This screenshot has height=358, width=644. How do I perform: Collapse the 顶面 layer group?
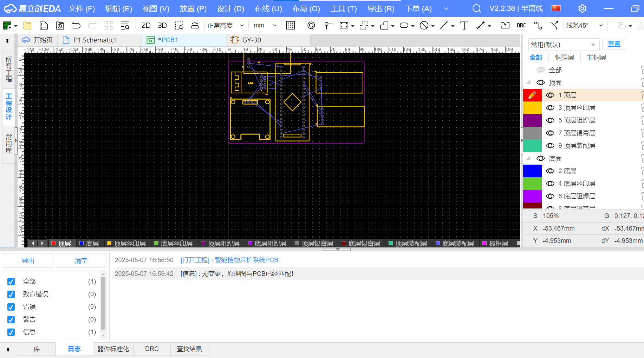528,82
